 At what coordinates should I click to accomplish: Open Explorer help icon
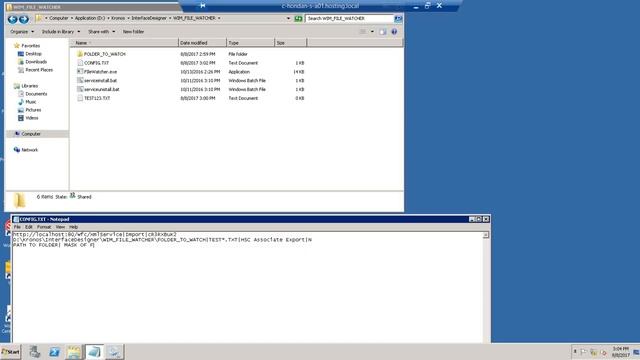click(x=394, y=31)
